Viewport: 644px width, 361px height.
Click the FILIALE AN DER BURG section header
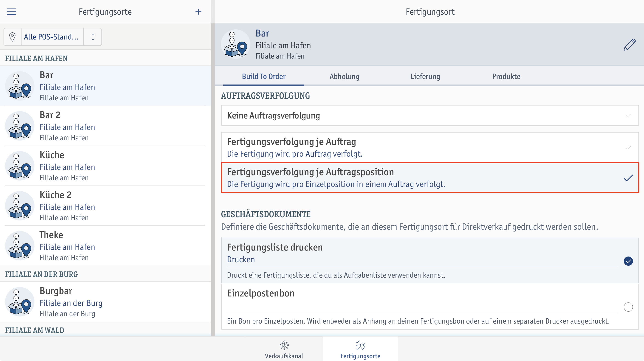[x=42, y=274]
